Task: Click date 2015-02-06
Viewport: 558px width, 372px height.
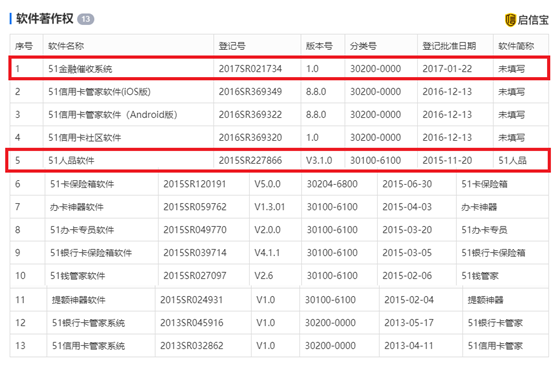Action: (x=407, y=276)
